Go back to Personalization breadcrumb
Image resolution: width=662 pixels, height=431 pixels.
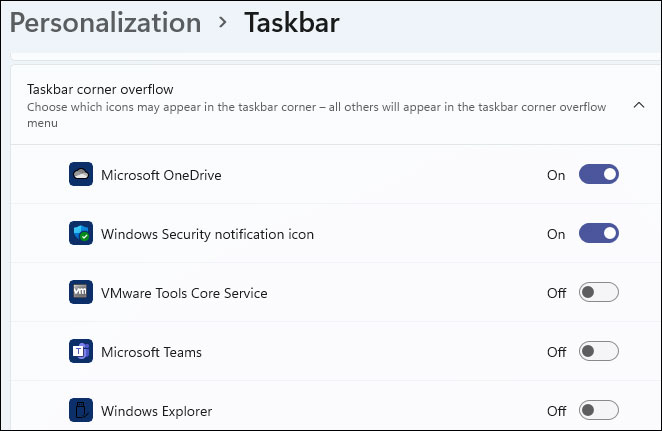pos(105,23)
